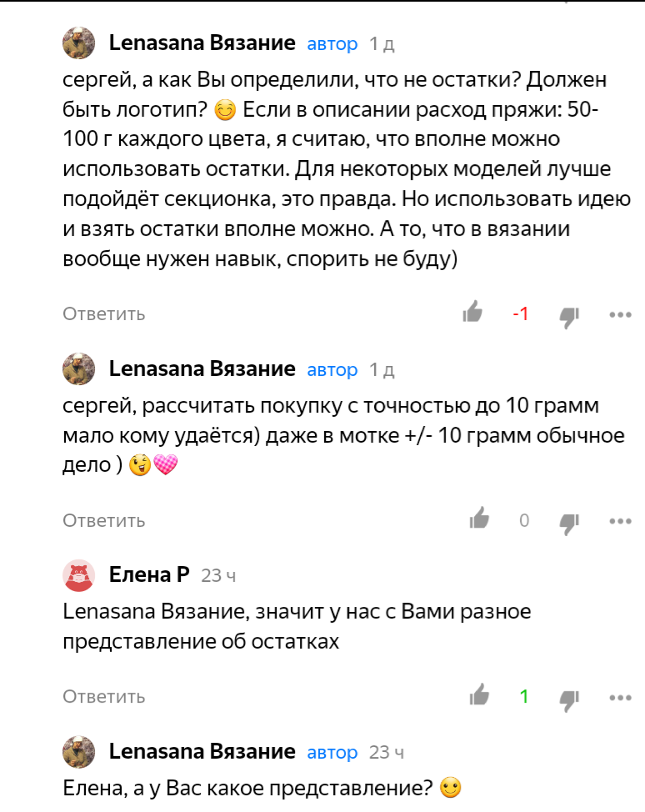Screen dimensions: 645x812
Task: Open more options menu for first comment
Action: [619, 313]
